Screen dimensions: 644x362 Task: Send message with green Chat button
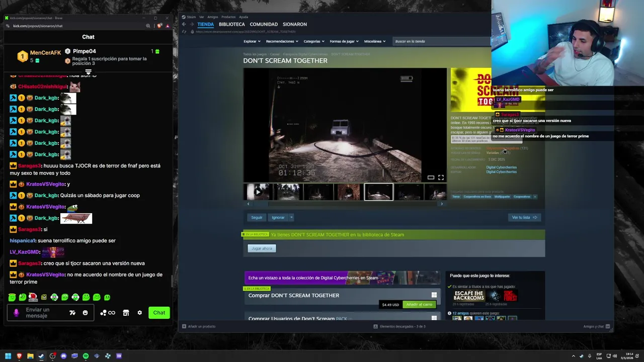[x=159, y=313]
